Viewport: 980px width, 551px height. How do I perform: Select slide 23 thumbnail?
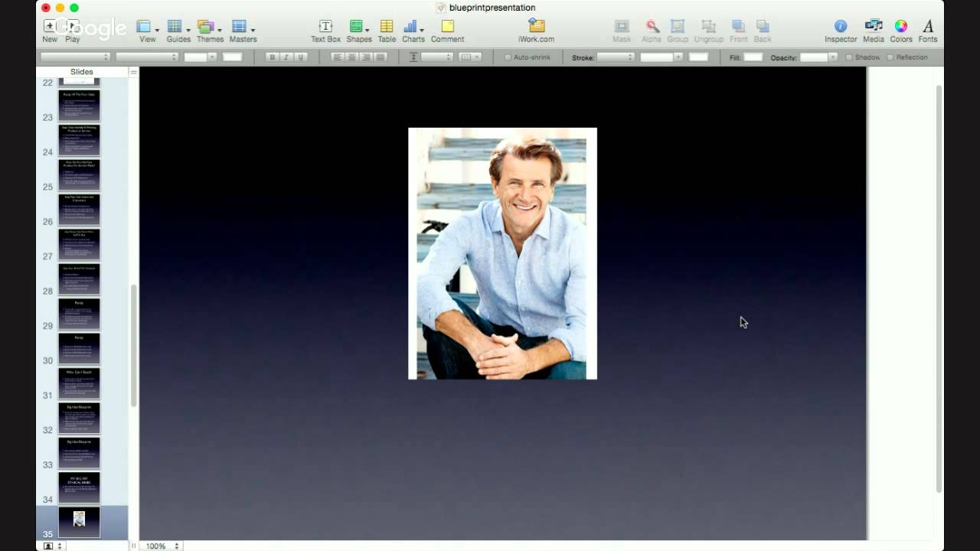pyautogui.click(x=79, y=106)
